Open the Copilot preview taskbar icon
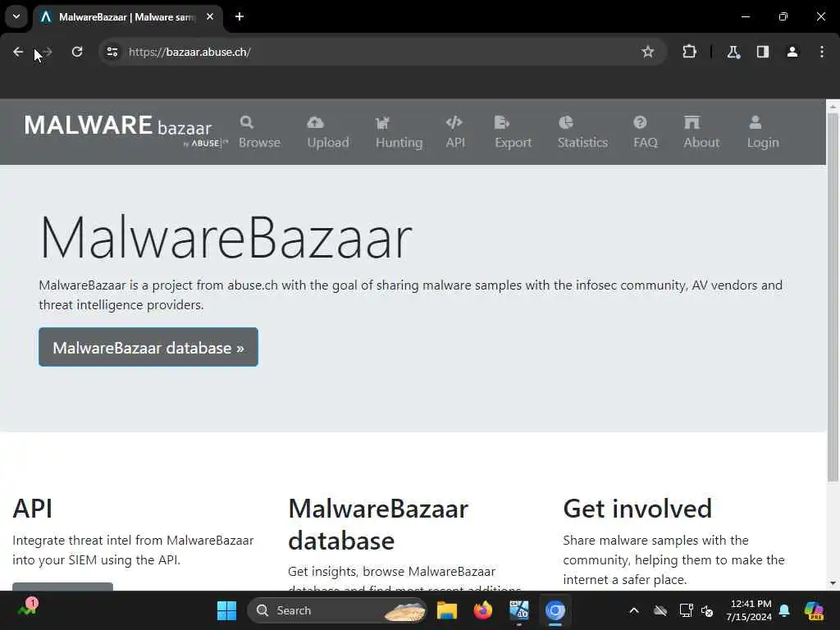Image resolution: width=840 pixels, height=630 pixels. [814, 610]
